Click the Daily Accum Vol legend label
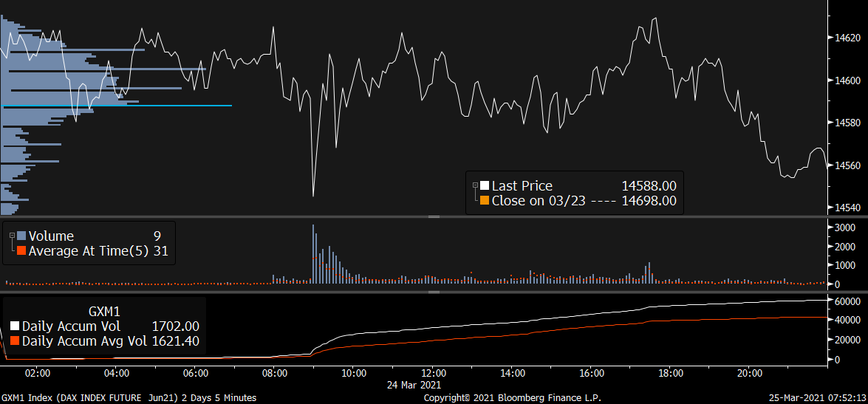Screen dimensions: 868x404 pyautogui.click(x=71, y=326)
